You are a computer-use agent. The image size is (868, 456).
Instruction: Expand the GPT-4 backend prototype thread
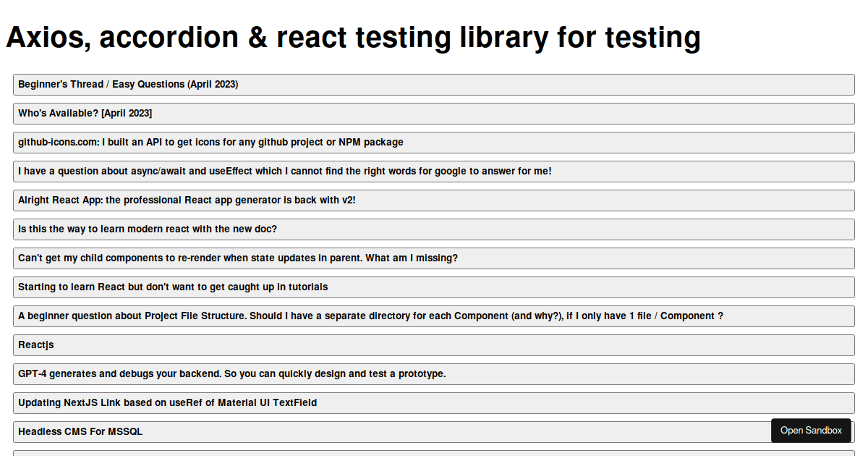click(434, 373)
